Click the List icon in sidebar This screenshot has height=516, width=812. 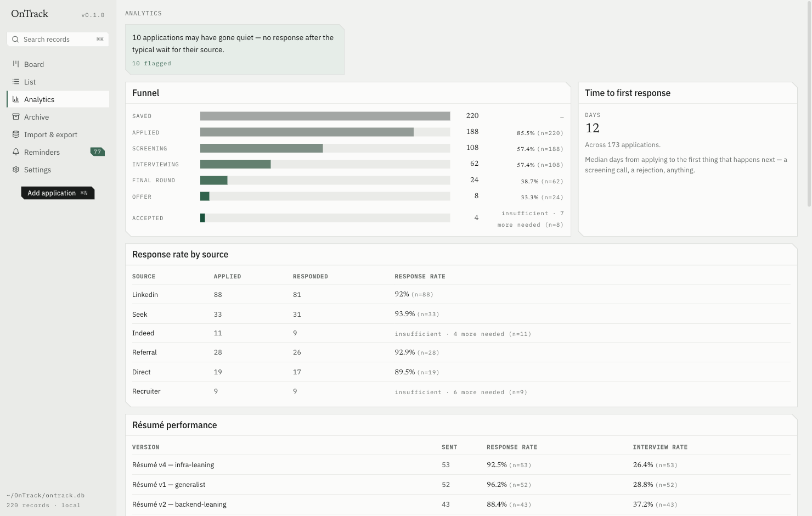16,82
